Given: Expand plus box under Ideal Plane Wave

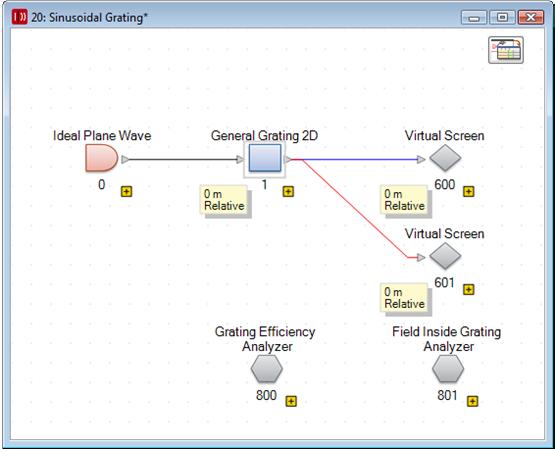Looking at the screenshot, I should click(126, 191).
